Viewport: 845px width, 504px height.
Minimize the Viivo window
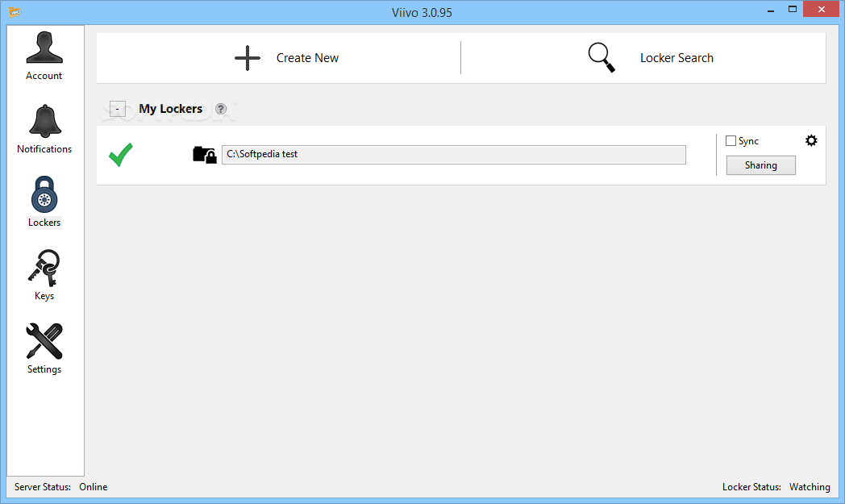771,10
